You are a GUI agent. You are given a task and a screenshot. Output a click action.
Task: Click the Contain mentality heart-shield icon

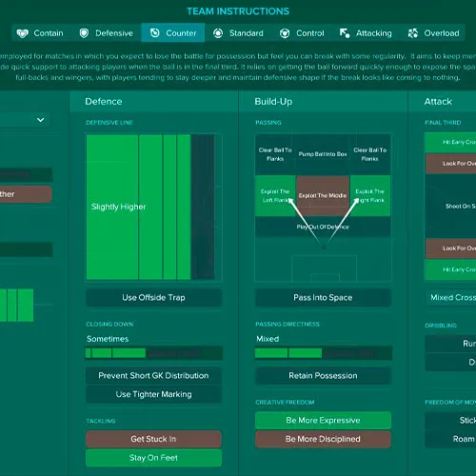23,33
